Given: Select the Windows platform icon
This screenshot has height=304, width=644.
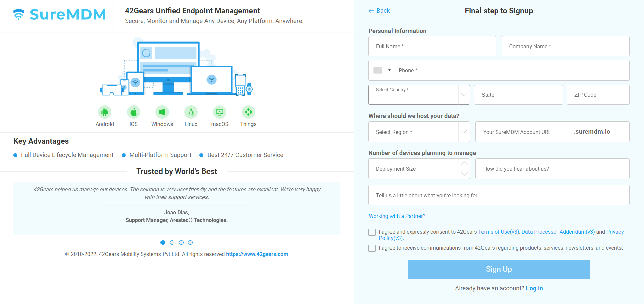Looking at the screenshot, I should (162, 112).
